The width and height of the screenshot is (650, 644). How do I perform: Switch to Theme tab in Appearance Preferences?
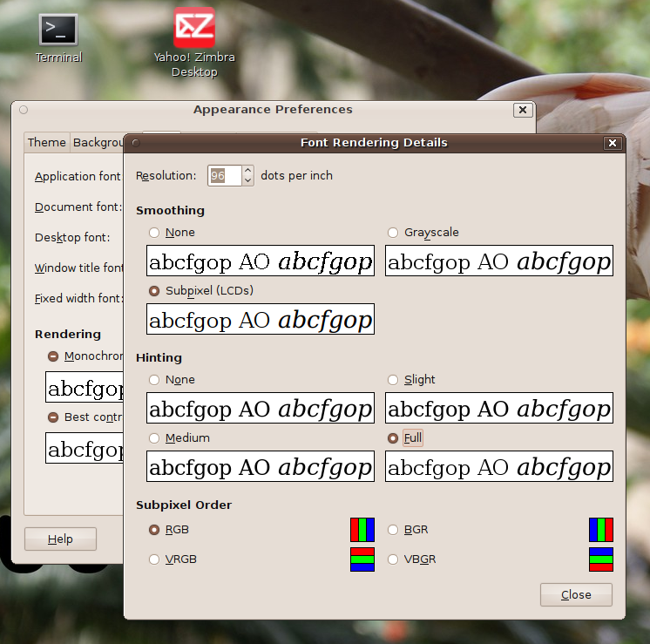(47, 143)
